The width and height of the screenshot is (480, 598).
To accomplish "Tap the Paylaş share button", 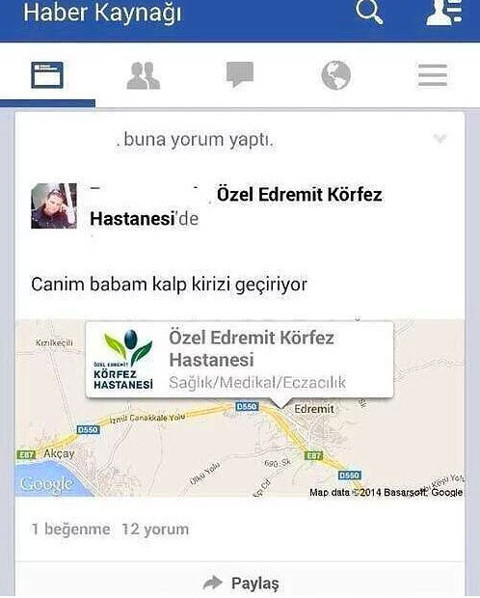I will point(241,583).
